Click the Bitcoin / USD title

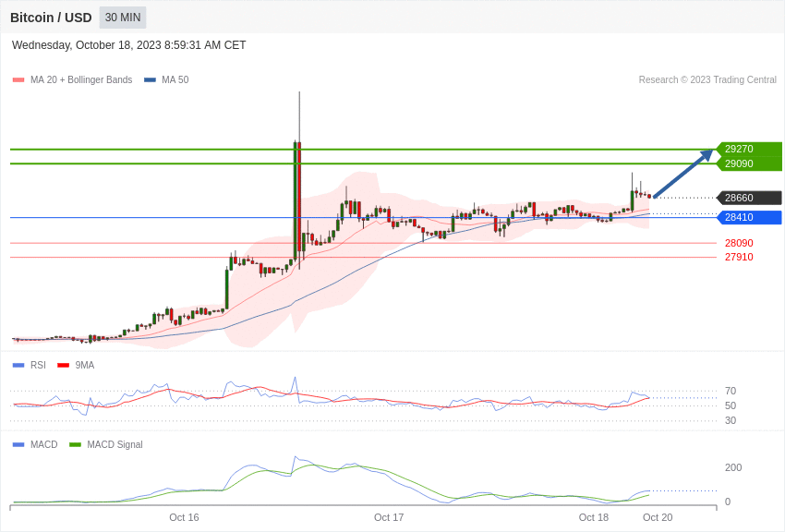(51, 18)
